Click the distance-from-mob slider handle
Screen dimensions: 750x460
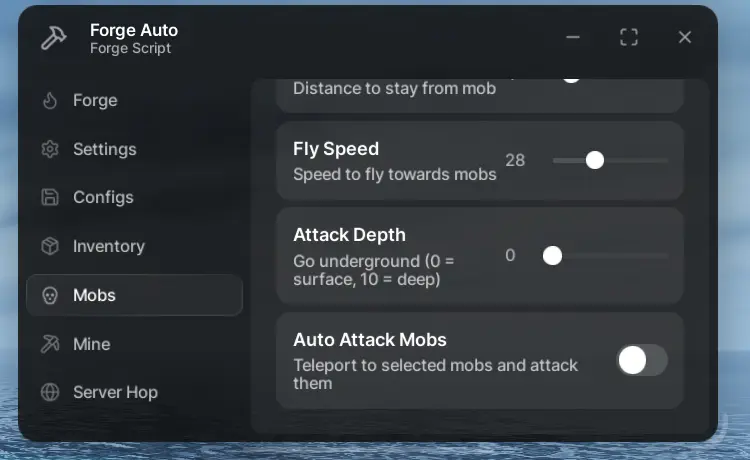pos(571,76)
